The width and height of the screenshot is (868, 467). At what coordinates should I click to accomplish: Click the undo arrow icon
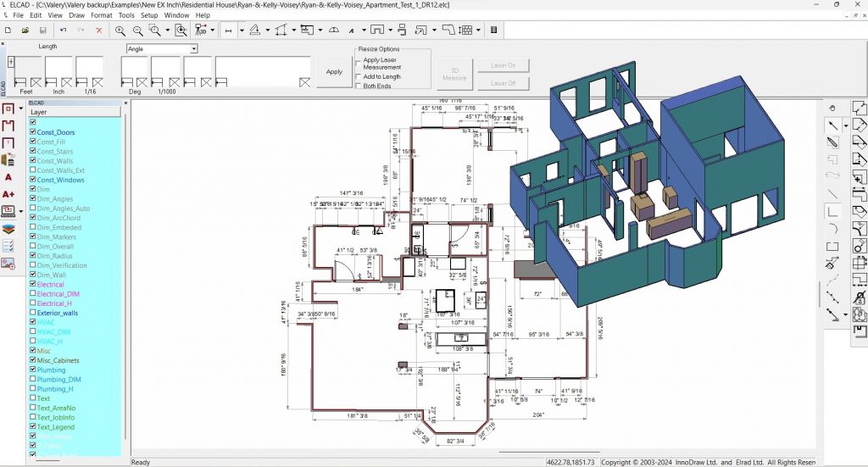pyautogui.click(x=63, y=31)
